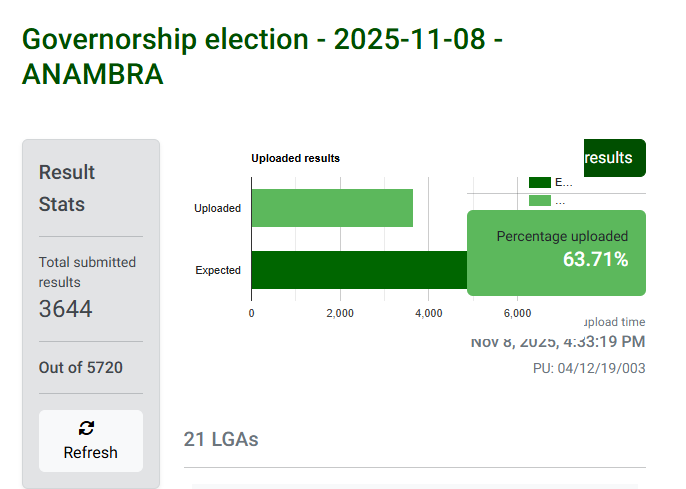Click the Out of 5720 text

click(81, 367)
